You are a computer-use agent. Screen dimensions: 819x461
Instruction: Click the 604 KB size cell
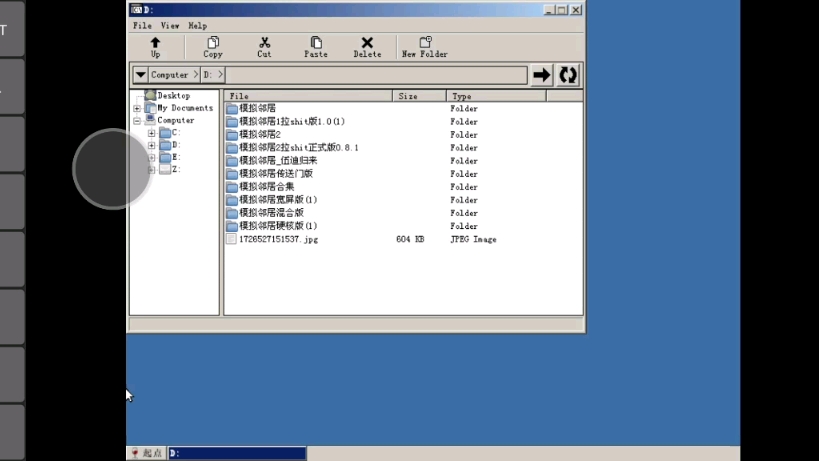[410, 239]
